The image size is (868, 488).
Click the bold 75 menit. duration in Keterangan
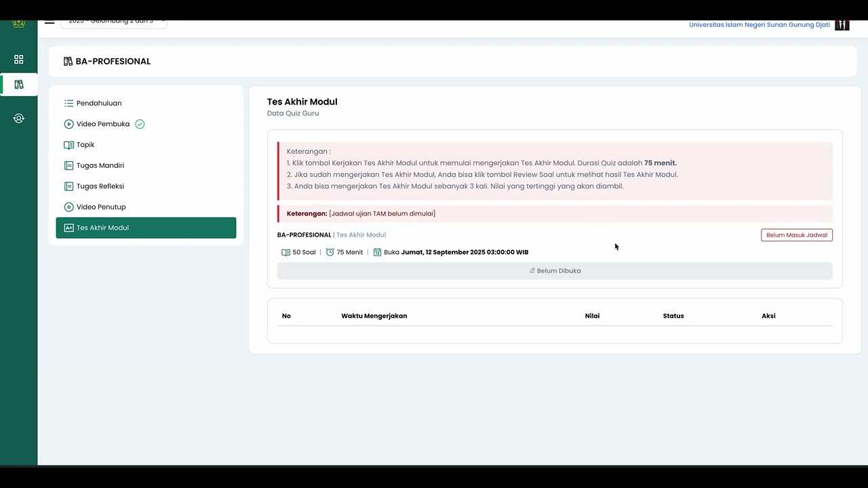pos(660,163)
